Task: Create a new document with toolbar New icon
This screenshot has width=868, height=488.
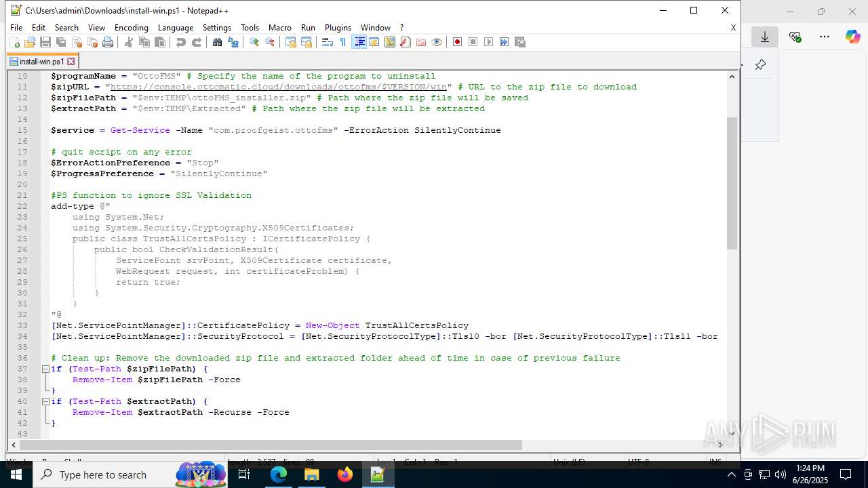Action: [x=14, y=42]
